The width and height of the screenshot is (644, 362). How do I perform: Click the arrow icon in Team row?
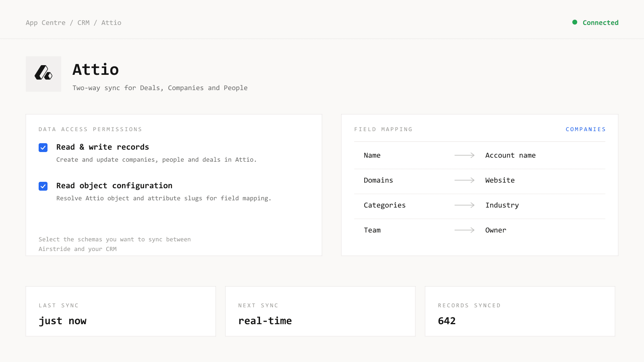(464, 230)
